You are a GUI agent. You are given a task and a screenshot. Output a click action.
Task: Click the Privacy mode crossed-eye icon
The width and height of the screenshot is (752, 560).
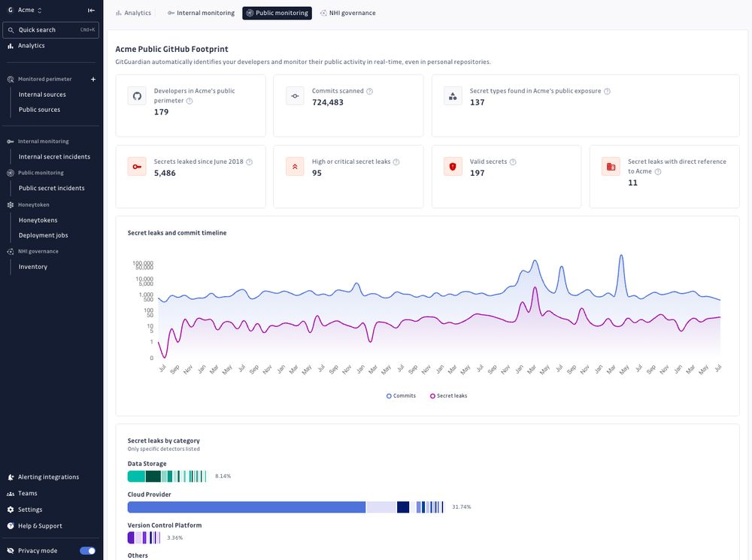[11, 550]
